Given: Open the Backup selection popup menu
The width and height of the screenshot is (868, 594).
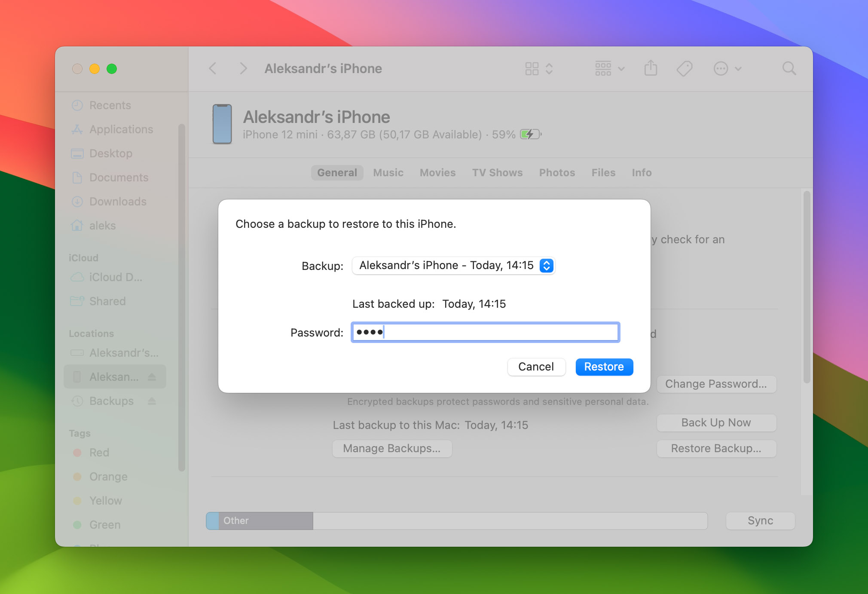Looking at the screenshot, I should point(453,265).
